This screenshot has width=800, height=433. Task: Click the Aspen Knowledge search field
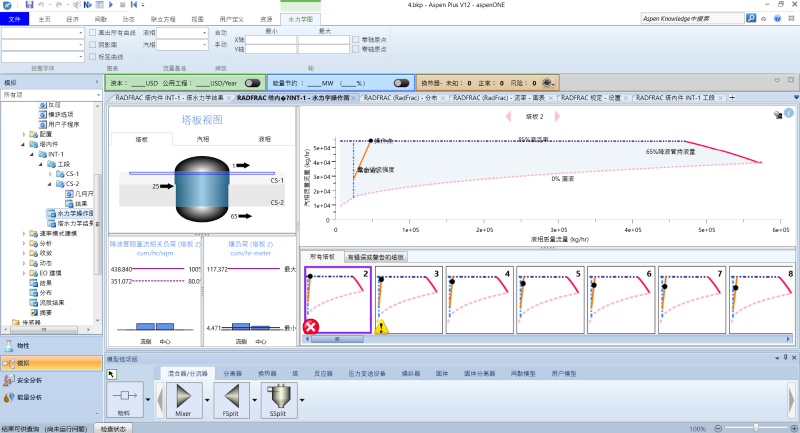(x=692, y=18)
